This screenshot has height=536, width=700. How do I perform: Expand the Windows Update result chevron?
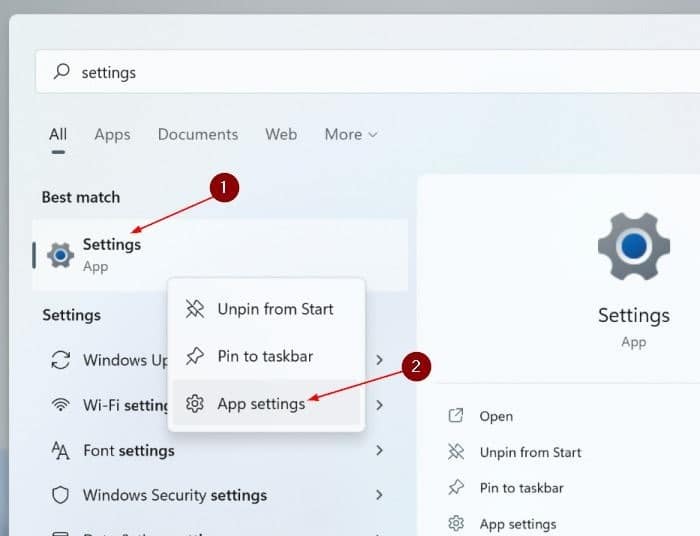(379, 360)
